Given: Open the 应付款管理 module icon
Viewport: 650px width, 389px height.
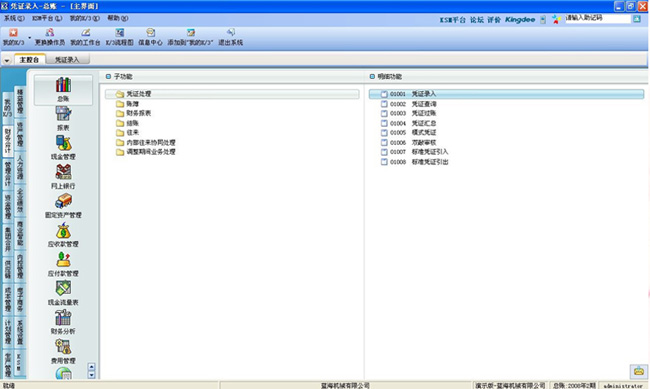Looking at the screenshot, I should [63, 264].
